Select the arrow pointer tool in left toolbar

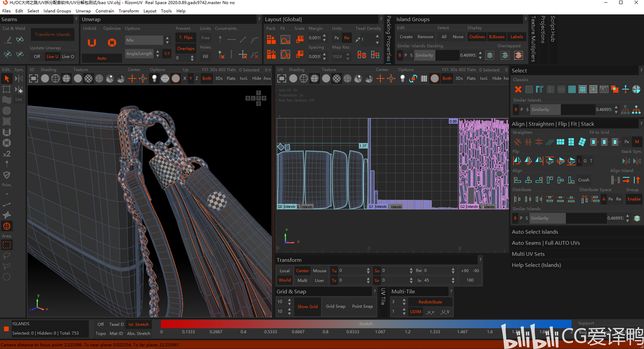coord(6,78)
